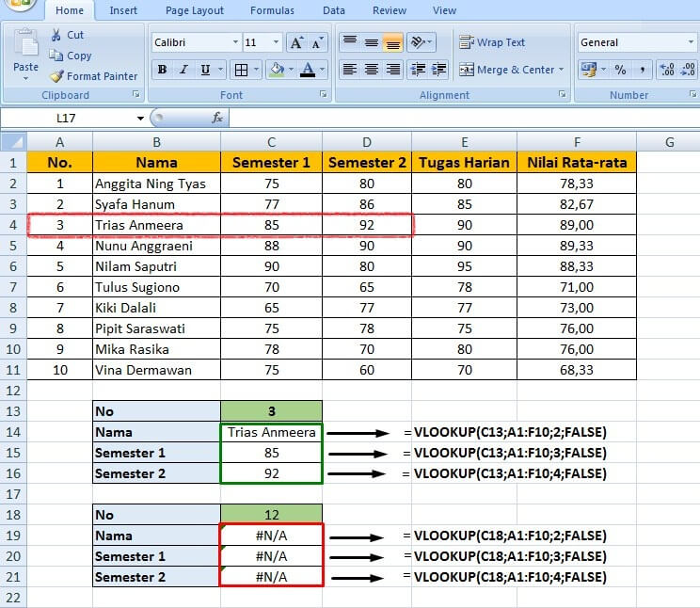
Task: Align text right
Action: (x=393, y=70)
